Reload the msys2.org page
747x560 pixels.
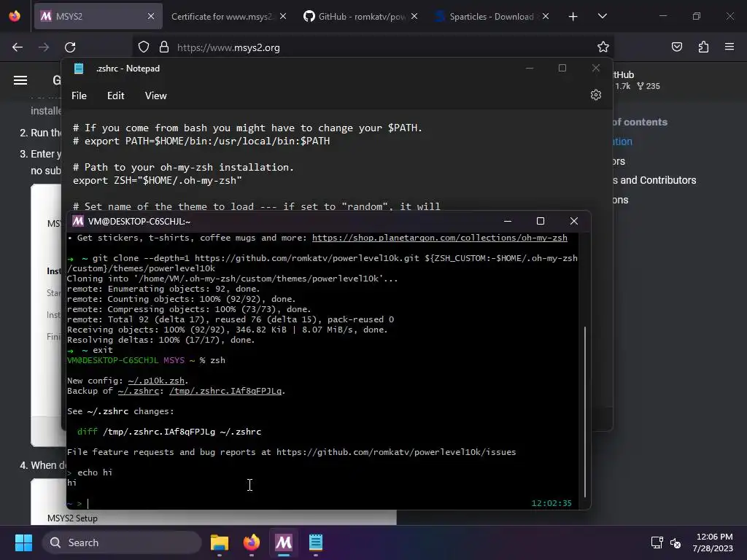coord(70,47)
